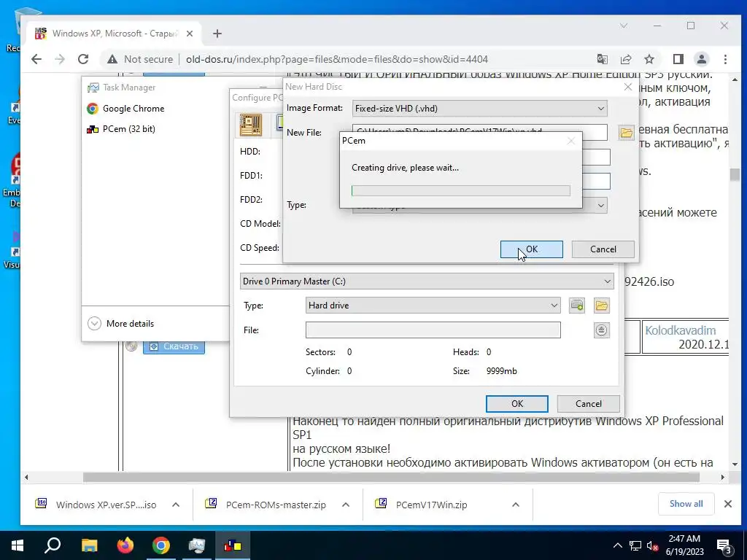Viewport: 747px width, 560px height.
Task: Open existing drive image folder icon
Action: (602, 306)
